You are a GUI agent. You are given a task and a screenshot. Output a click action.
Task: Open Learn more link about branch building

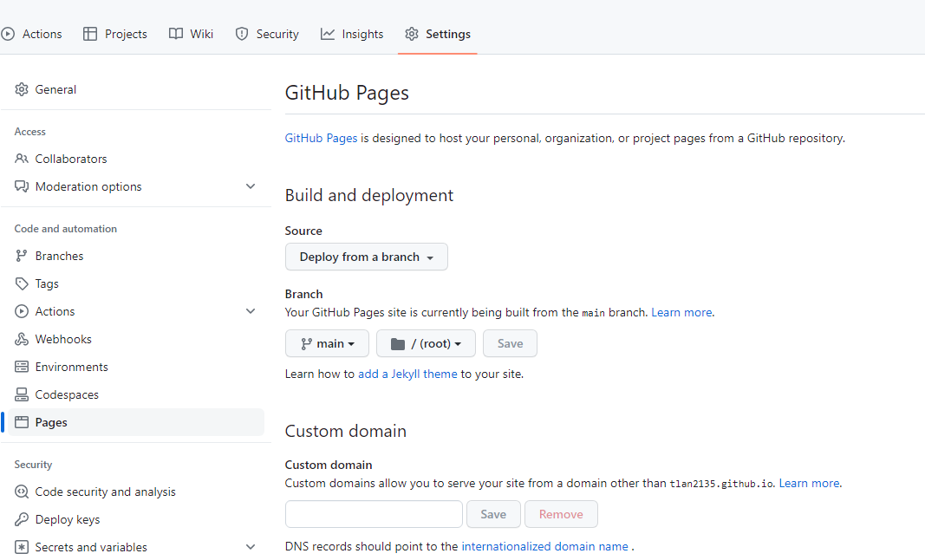coord(681,312)
